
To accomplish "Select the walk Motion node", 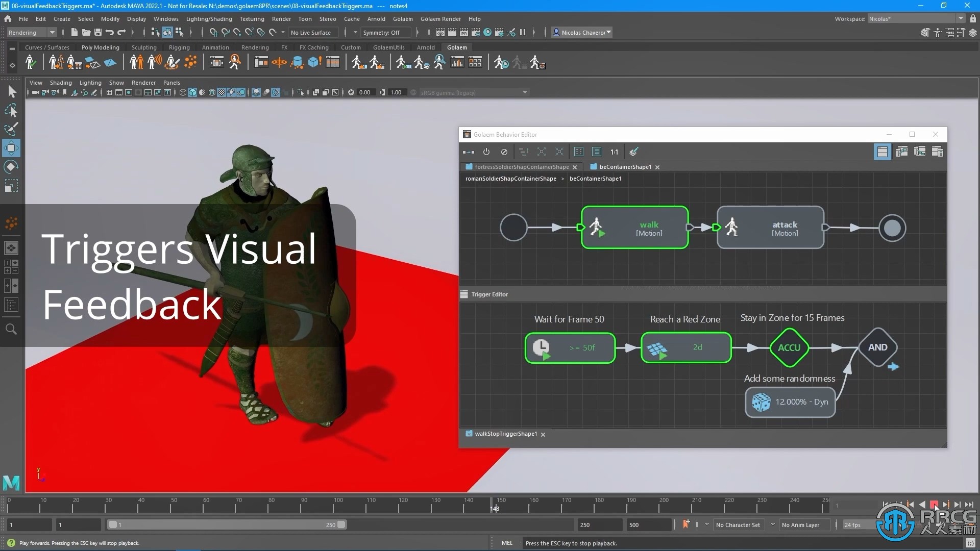I will tap(633, 228).
